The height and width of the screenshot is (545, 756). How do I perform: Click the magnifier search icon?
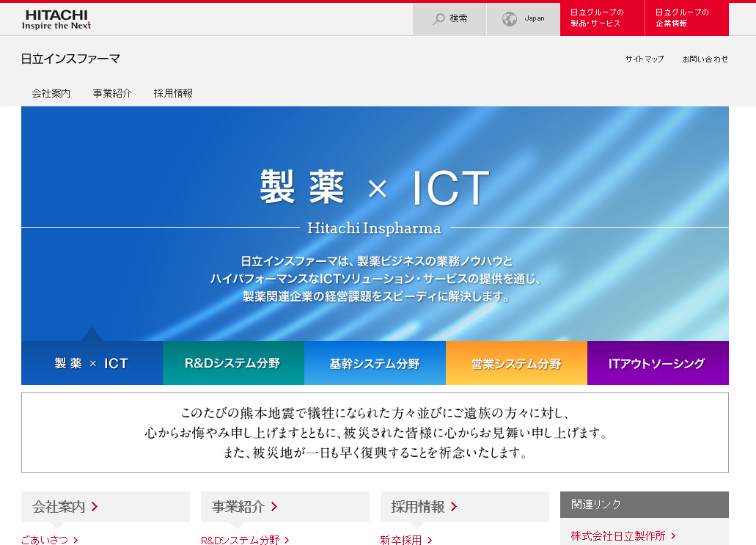pos(438,19)
